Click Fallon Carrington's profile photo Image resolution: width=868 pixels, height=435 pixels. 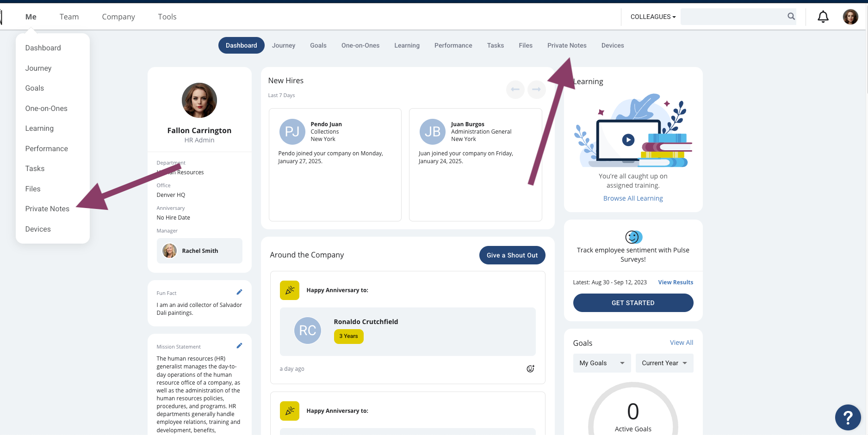click(199, 100)
